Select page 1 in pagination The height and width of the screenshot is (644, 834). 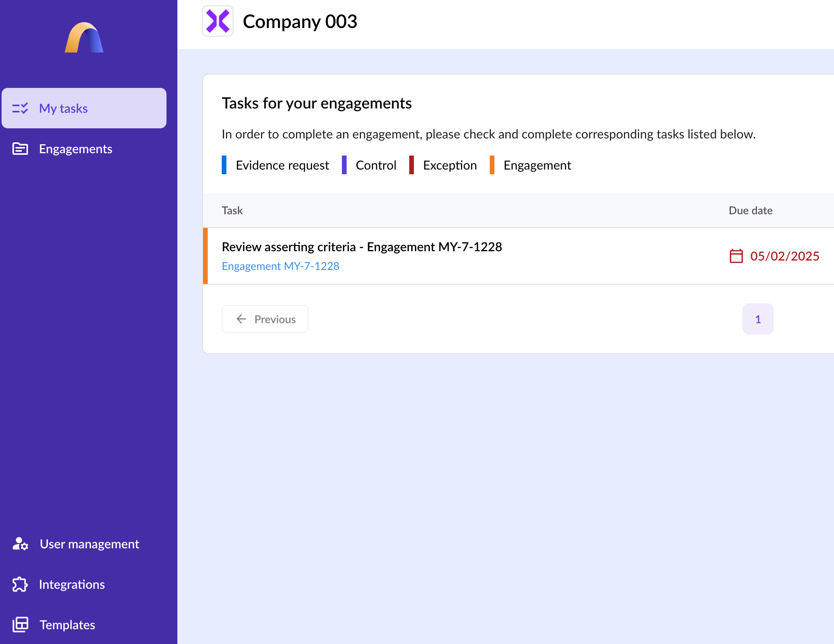tap(758, 319)
